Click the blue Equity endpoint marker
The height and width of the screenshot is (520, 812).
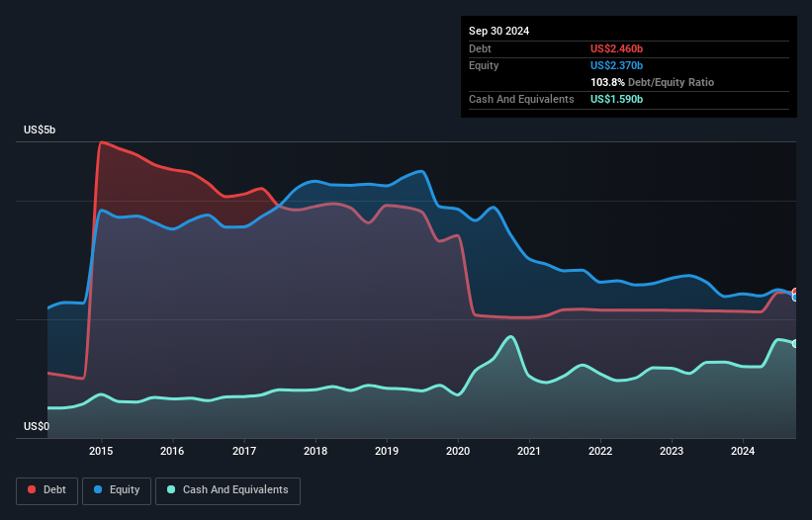[795, 298]
